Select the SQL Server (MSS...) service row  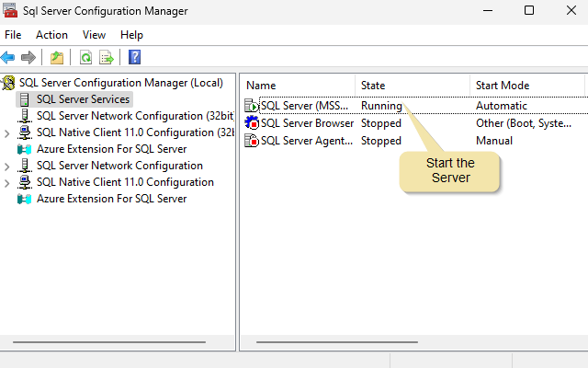415,106
